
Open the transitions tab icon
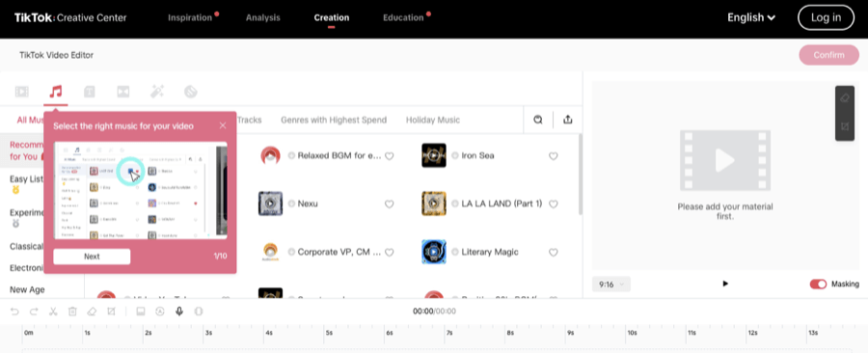coord(122,92)
